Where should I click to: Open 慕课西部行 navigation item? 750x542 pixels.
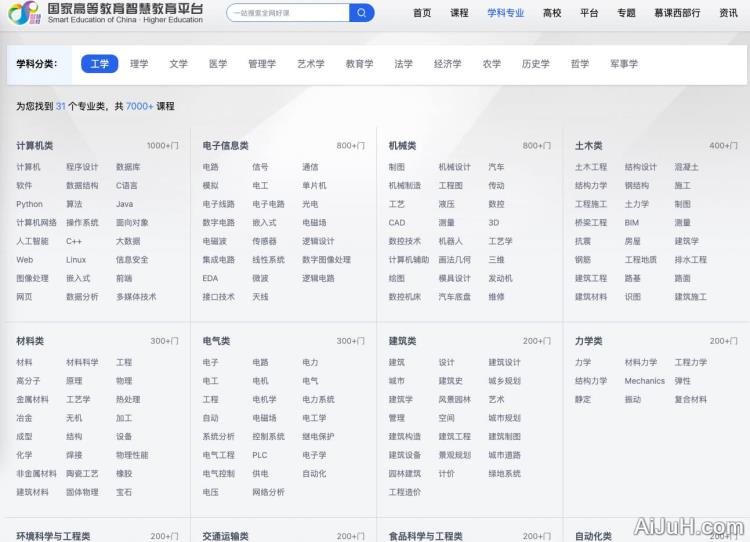[x=677, y=13]
